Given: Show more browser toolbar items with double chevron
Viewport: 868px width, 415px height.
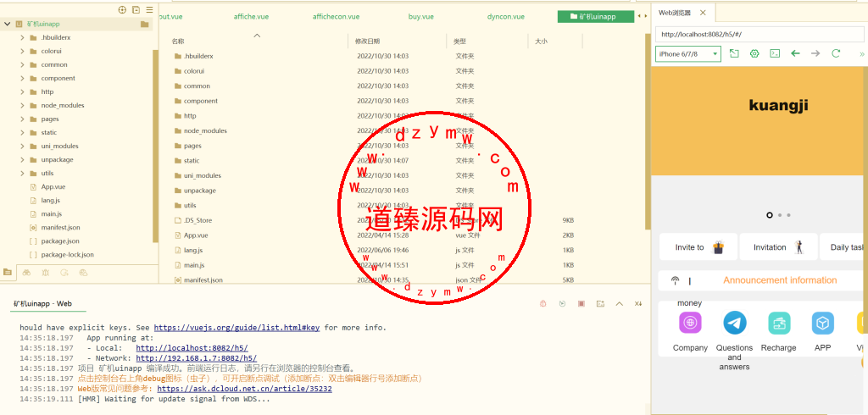Looking at the screenshot, I should click(861, 53).
